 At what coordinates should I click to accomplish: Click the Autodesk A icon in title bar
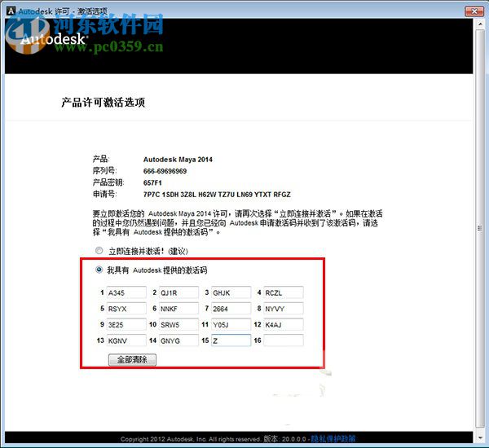point(11,11)
